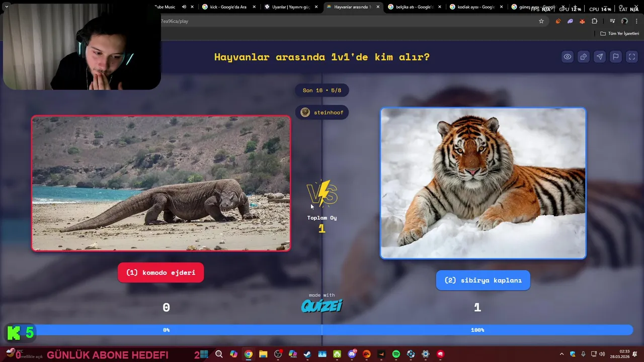Open the red app icon at taskbar's end
644x362 pixels.
tap(441, 354)
